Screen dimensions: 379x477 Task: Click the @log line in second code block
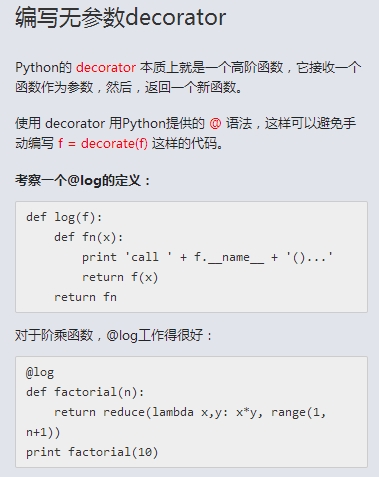point(40,372)
